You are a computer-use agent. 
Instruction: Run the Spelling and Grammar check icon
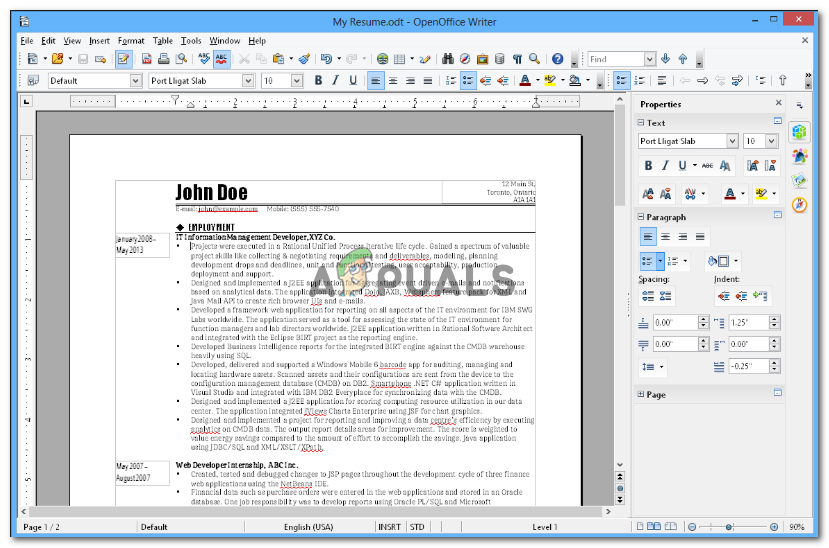point(204,59)
